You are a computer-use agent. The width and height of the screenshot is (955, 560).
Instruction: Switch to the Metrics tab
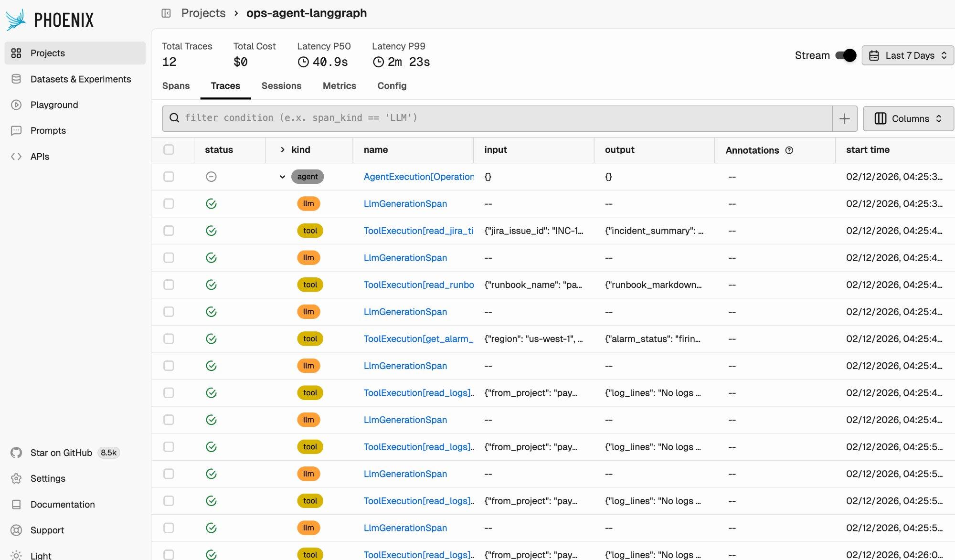point(339,86)
